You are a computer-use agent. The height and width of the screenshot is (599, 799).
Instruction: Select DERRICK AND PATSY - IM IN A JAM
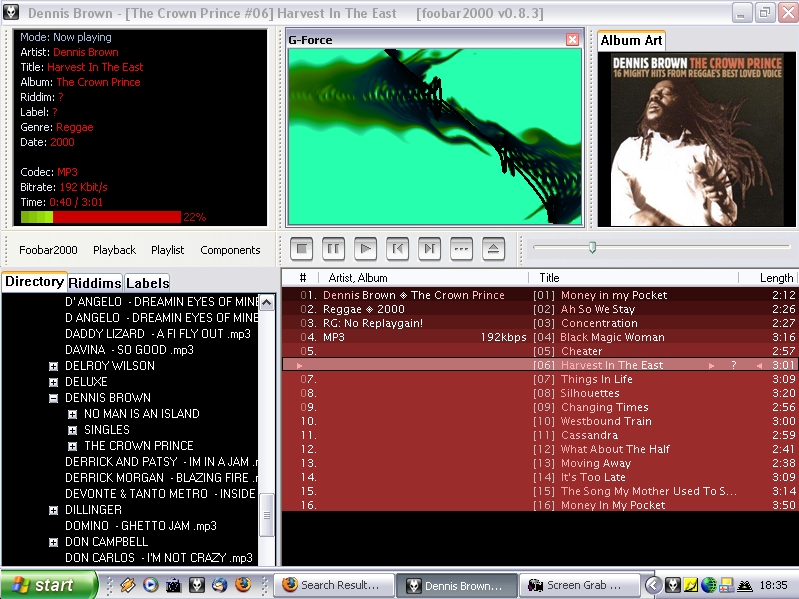pyautogui.click(x=161, y=462)
